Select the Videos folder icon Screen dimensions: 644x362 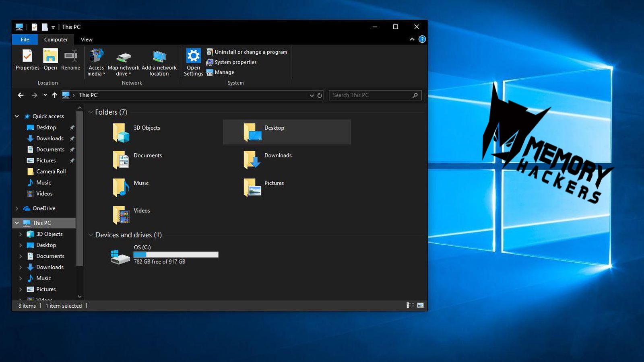click(121, 215)
